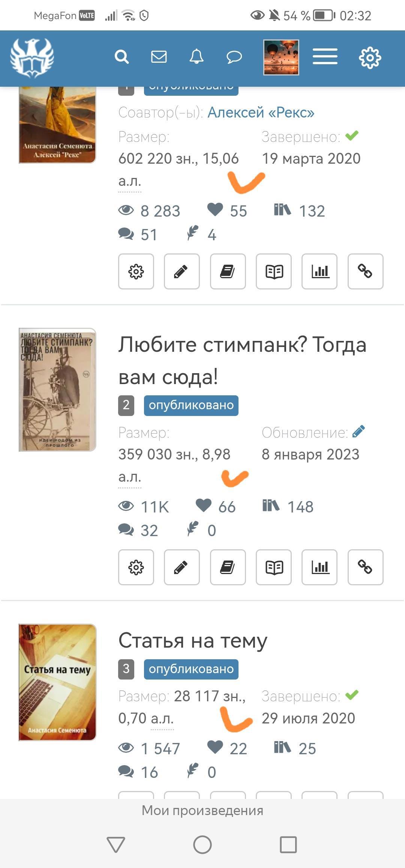The image size is (405, 868).
Task: Open statistics chart for Любите стимпанк book
Action: (319, 567)
